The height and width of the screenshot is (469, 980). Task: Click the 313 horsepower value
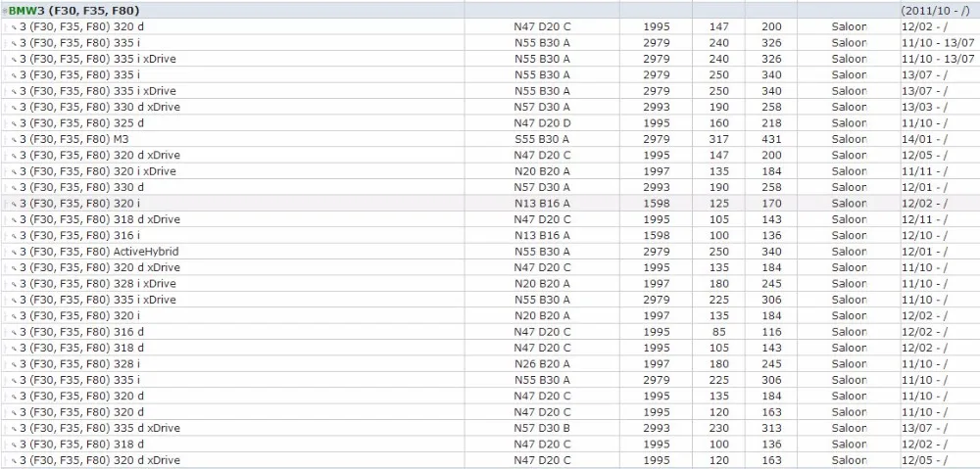771,429
